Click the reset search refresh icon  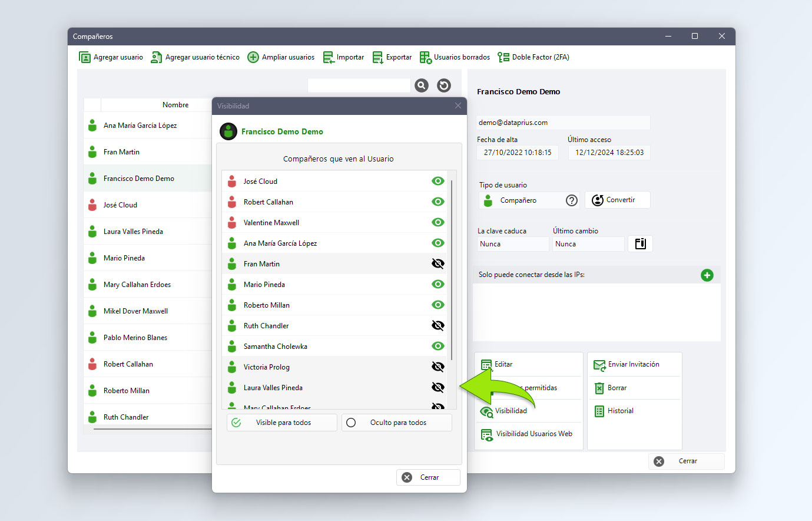point(444,85)
